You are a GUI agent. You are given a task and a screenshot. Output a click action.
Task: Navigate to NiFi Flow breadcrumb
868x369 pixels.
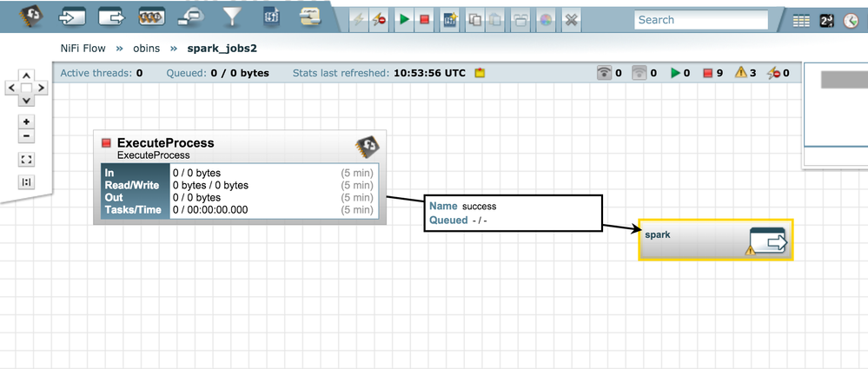pos(83,48)
